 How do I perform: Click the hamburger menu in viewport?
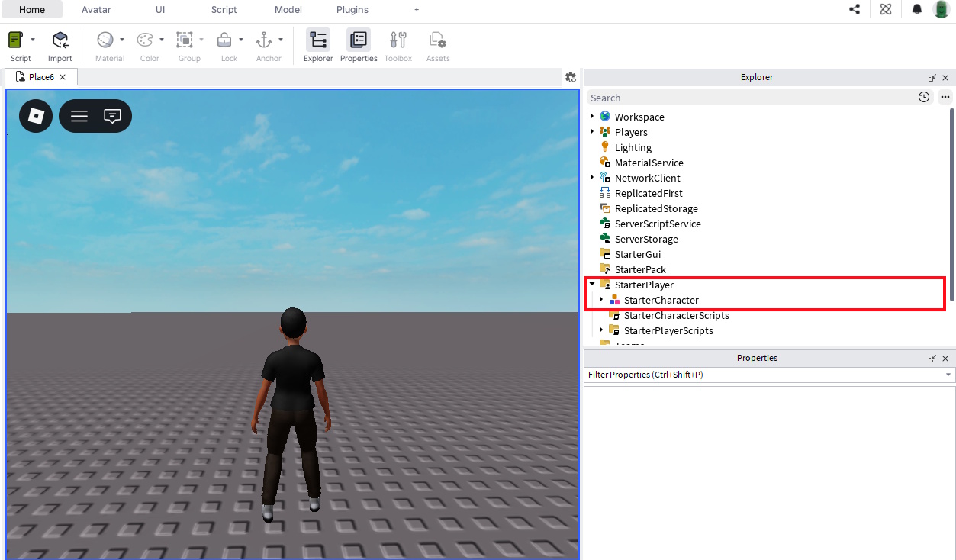pyautogui.click(x=79, y=116)
